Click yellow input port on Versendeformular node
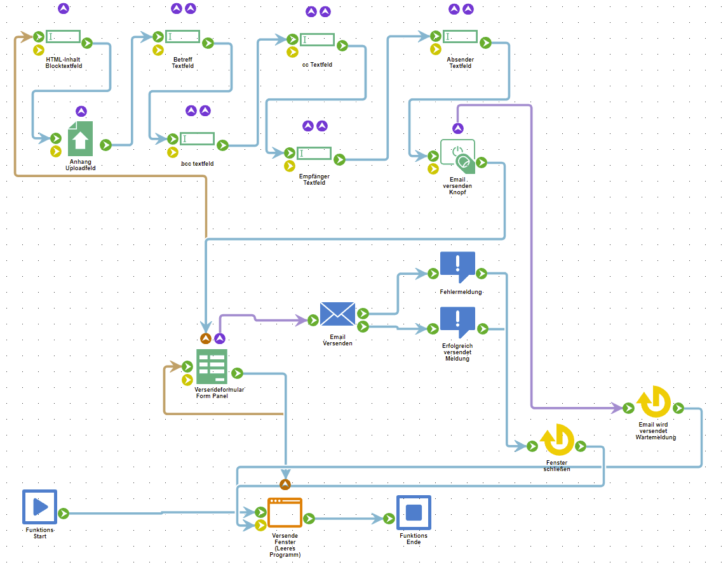Screen dimensions: 728x565 (187, 380)
